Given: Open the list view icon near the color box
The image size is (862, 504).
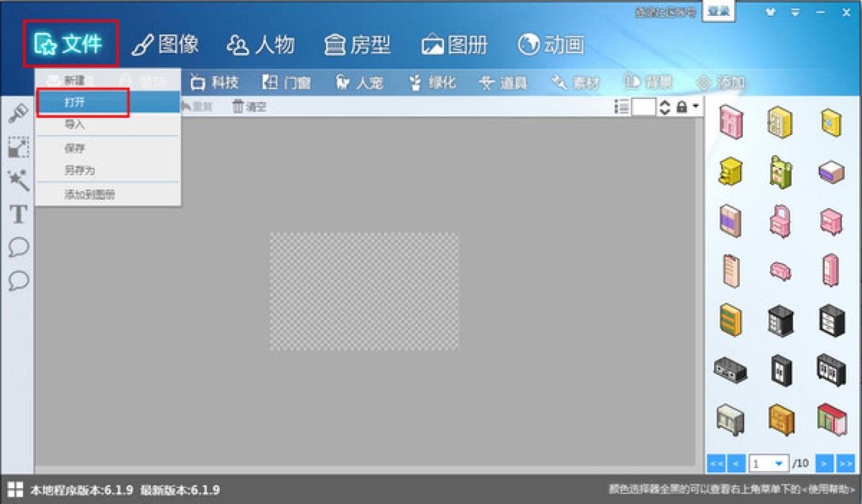Looking at the screenshot, I should pos(621,106).
